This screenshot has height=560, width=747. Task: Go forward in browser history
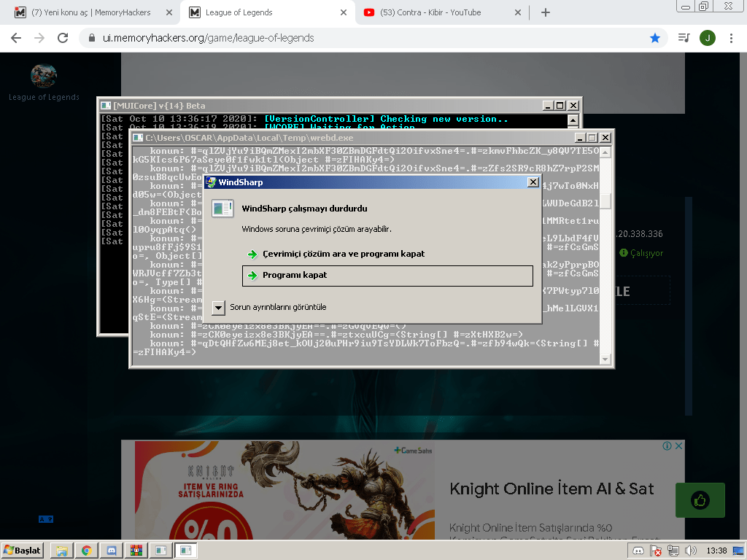39,38
